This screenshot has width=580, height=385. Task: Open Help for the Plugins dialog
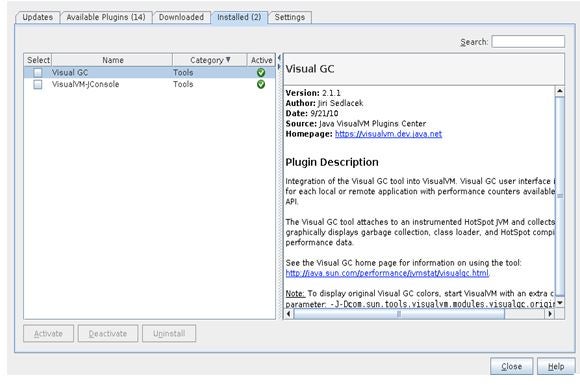point(556,367)
